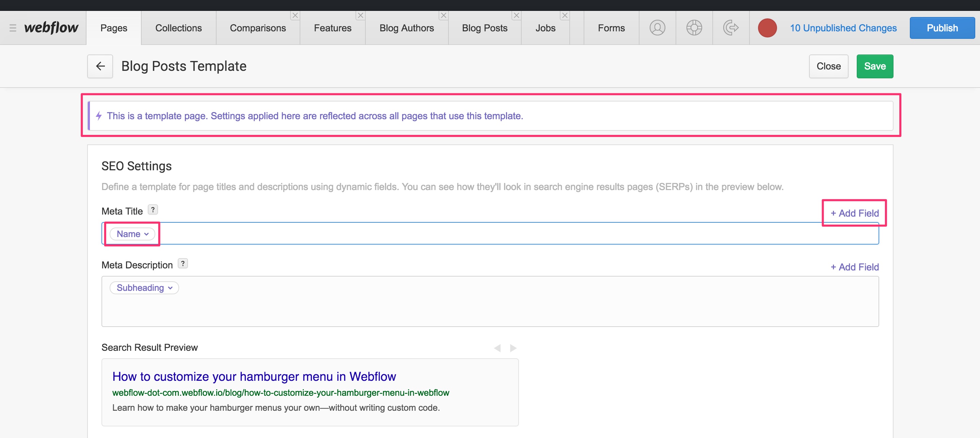Show Meta Description help question mark
The height and width of the screenshot is (438, 980).
[183, 263]
